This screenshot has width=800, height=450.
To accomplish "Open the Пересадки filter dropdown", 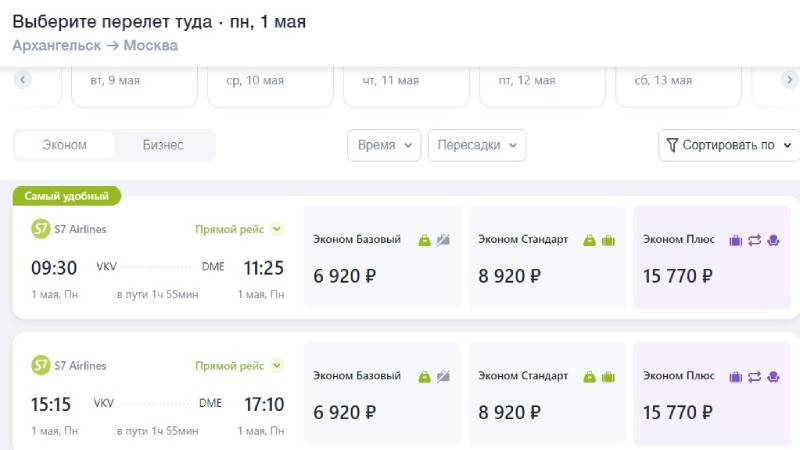I will pyautogui.click(x=476, y=145).
